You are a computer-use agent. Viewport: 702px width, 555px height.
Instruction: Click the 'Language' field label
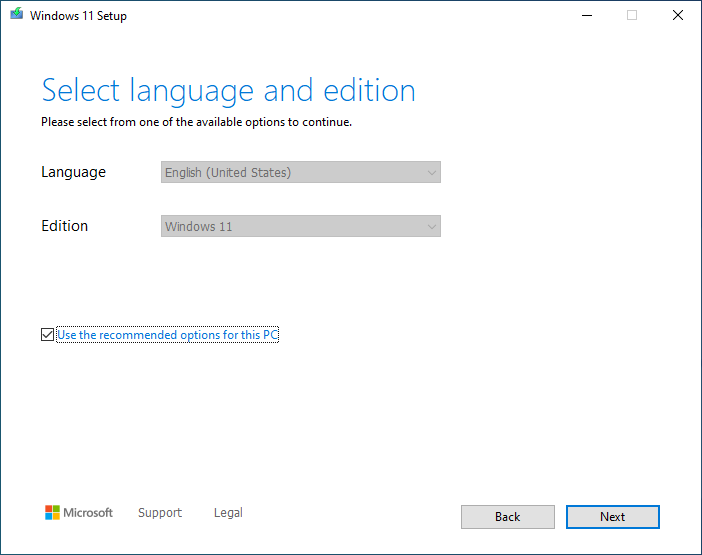click(x=73, y=172)
